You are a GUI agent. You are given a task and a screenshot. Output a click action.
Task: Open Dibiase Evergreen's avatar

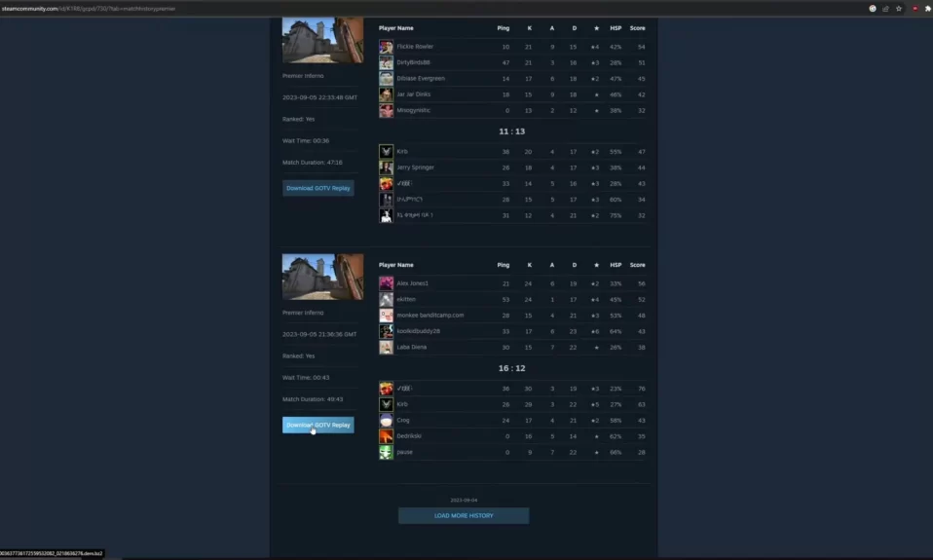pyautogui.click(x=387, y=79)
